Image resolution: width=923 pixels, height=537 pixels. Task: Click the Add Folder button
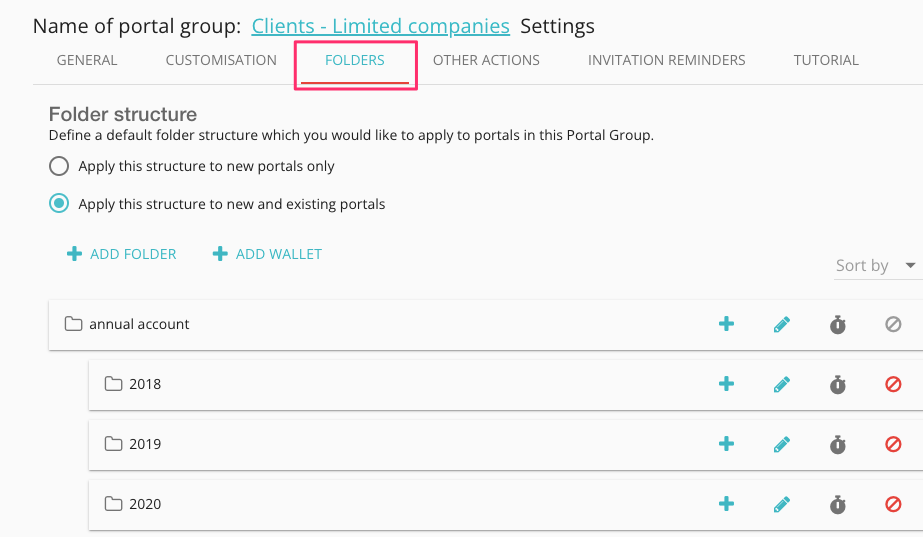[122, 254]
